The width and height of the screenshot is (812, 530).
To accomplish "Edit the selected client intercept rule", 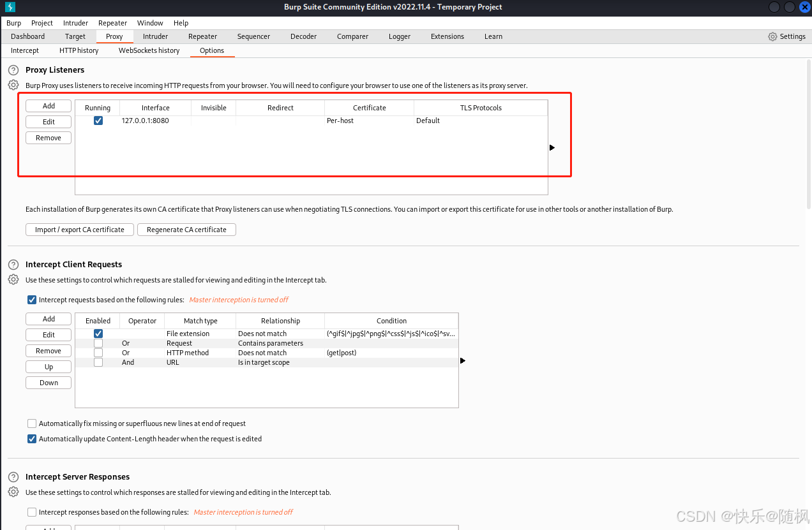I will [49, 335].
